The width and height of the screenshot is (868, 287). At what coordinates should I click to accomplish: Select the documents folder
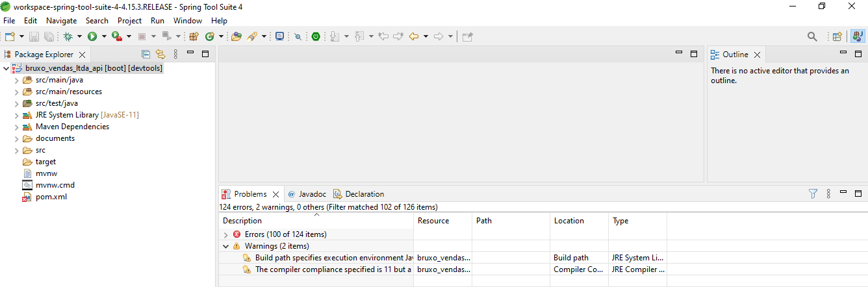(x=55, y=138)
